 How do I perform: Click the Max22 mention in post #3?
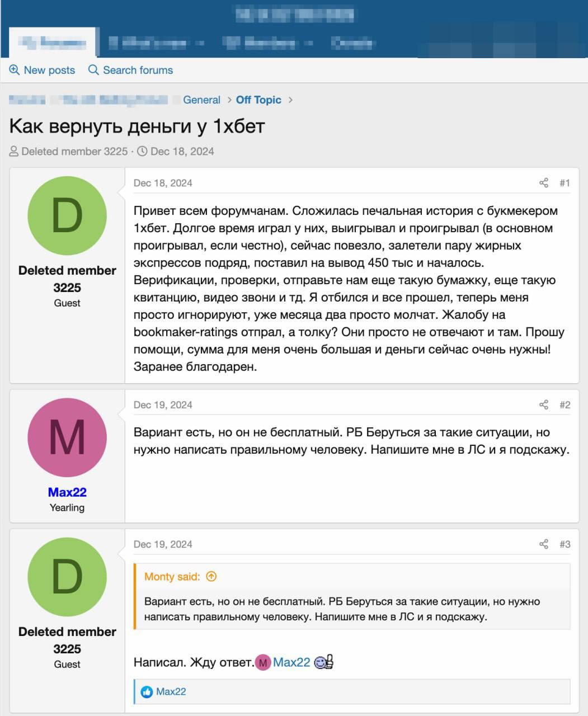point(291,662)
